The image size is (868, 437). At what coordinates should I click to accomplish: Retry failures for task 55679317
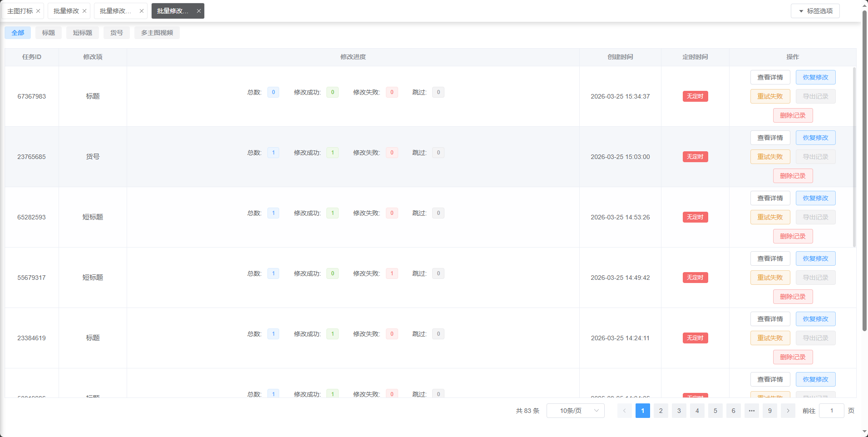tap(770, 278)
